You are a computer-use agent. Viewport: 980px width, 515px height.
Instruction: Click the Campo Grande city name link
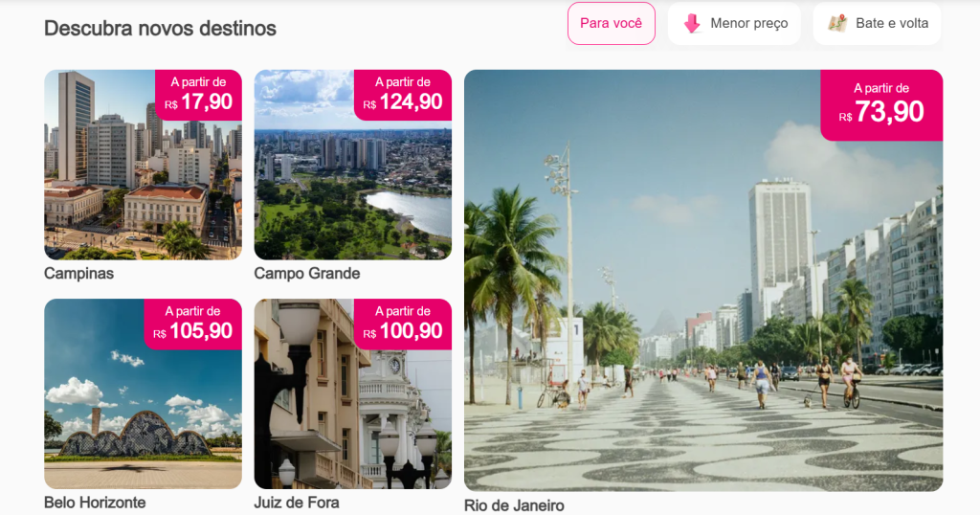pos(307,274)
